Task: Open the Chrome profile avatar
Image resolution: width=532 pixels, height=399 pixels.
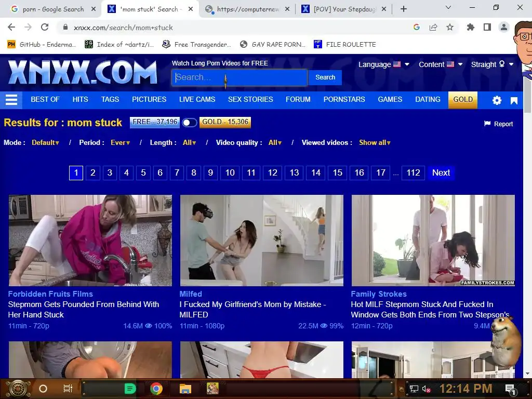Action: [x=504, y=27]
